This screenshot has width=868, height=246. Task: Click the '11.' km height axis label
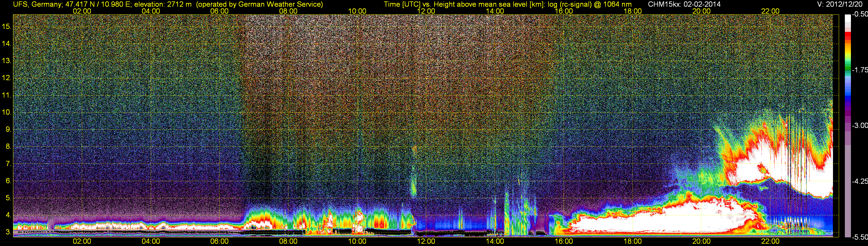[7, 96]
